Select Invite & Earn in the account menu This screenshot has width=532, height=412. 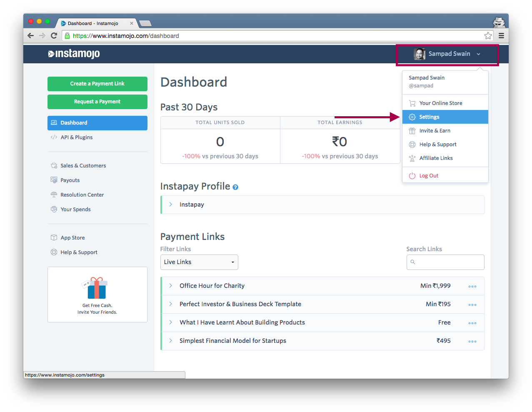[x=445, y=131]
